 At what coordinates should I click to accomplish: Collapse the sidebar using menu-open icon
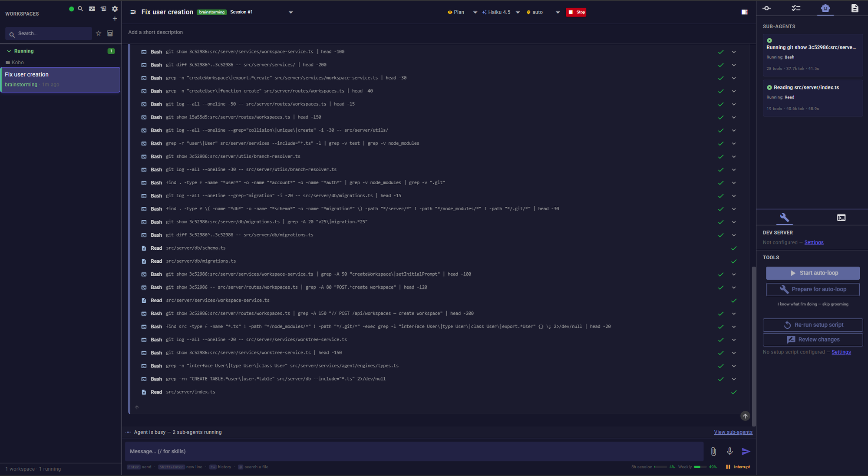133,12
